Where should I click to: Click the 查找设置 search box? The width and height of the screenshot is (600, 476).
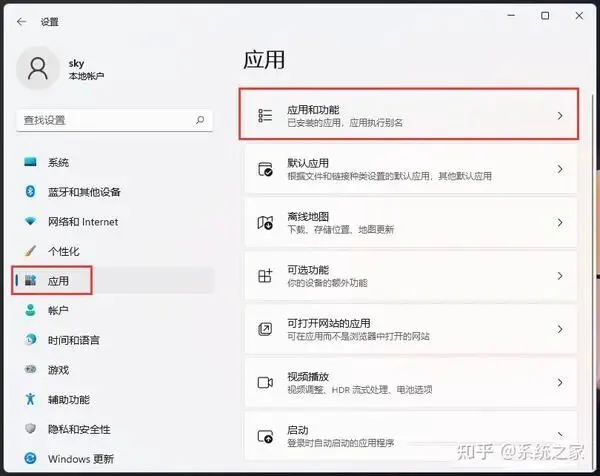click(x=114, y=120)
